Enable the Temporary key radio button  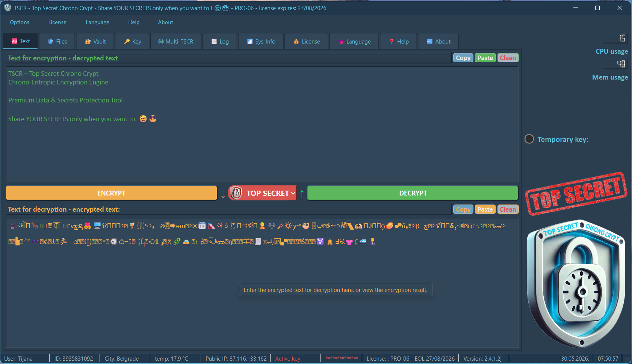point(529,139)
